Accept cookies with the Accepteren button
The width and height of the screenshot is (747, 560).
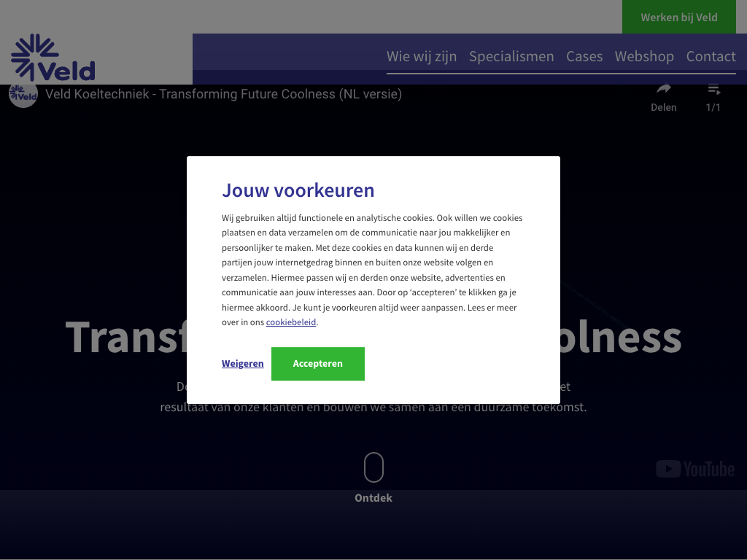pos(317,363)
